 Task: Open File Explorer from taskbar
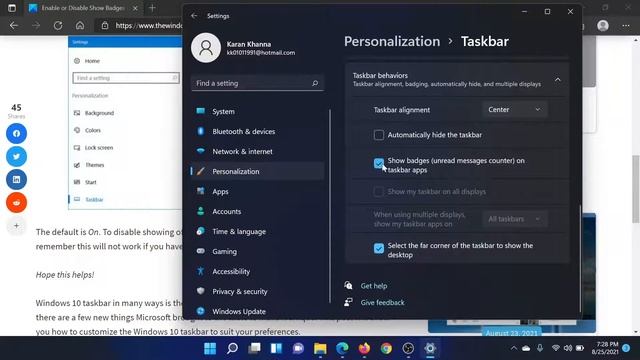[x=320, y=348]
